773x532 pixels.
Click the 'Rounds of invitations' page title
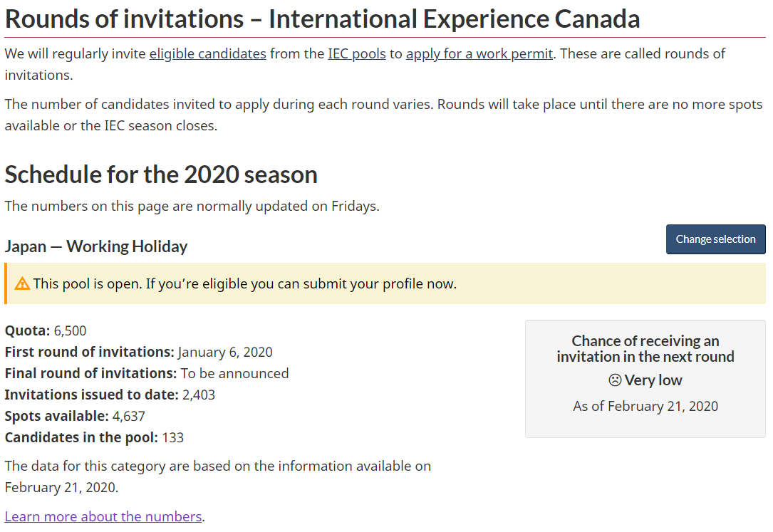pos(322,19)
